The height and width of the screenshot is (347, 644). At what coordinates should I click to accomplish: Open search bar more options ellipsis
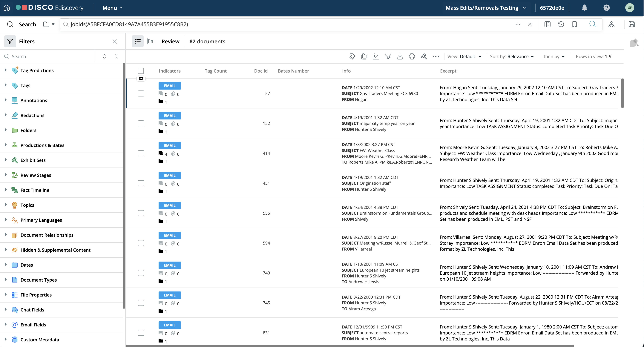click(518, 24)
